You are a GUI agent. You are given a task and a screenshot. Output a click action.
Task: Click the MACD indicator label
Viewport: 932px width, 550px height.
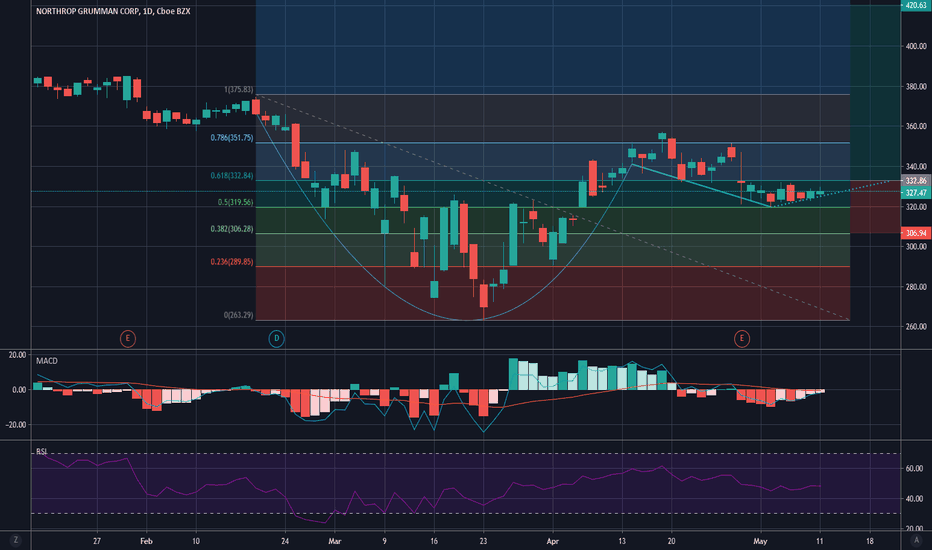pyautogui.click(x=47, y=361)
